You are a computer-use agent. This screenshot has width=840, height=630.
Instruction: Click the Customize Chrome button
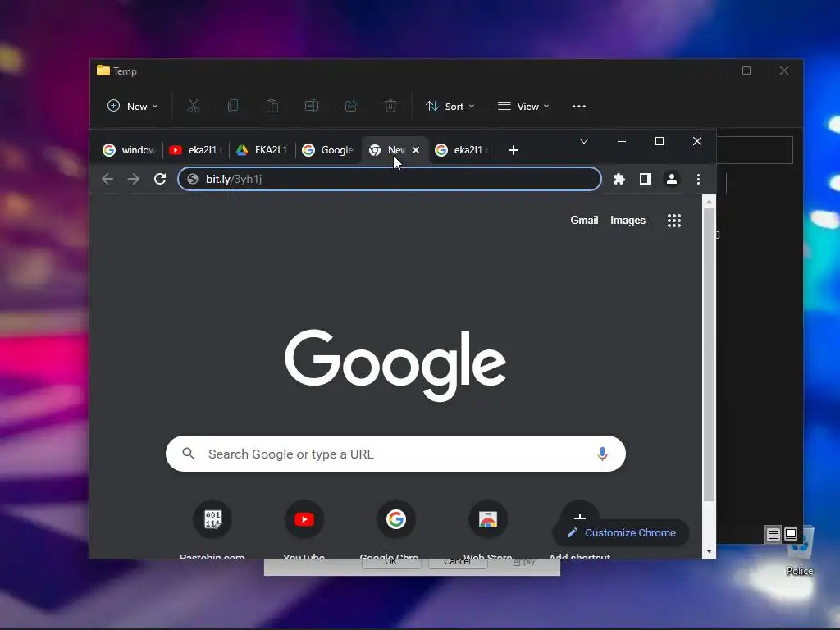click(622, 532)
